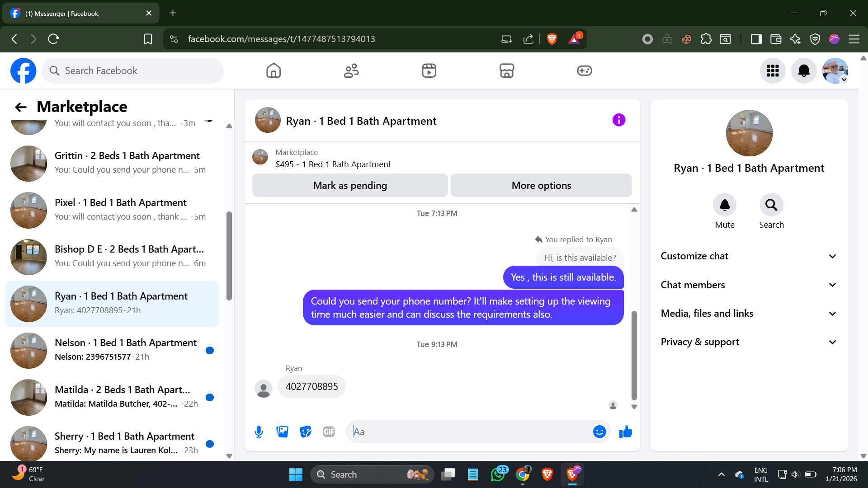Screen dimensions: 868x488
Task: Search within the conversation
Action: (x=771, y=206)
